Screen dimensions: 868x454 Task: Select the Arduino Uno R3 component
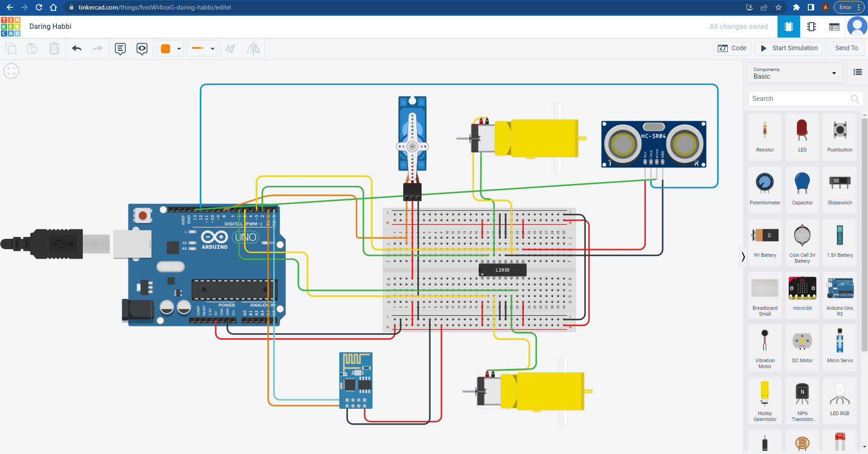[x=840, y=295]
